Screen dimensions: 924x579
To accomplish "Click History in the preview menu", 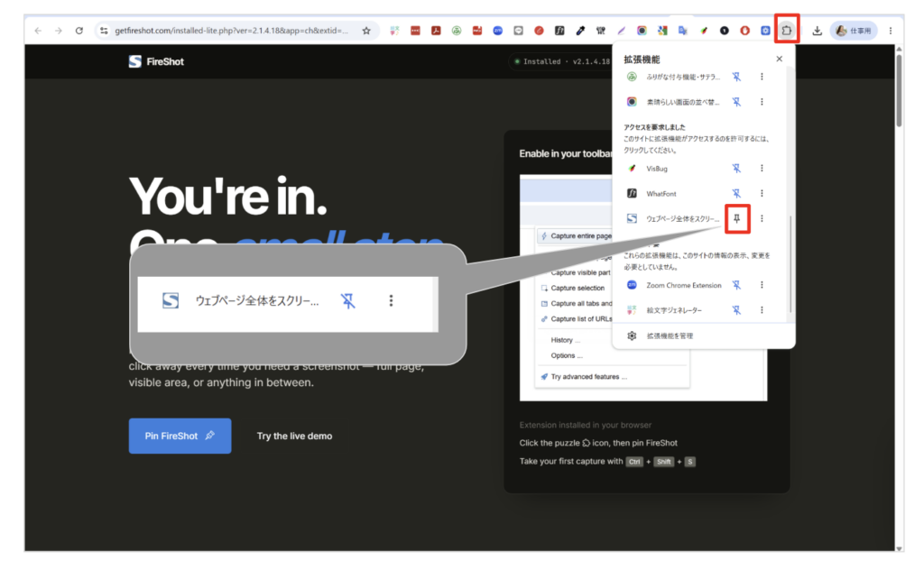I will (565, 340).
